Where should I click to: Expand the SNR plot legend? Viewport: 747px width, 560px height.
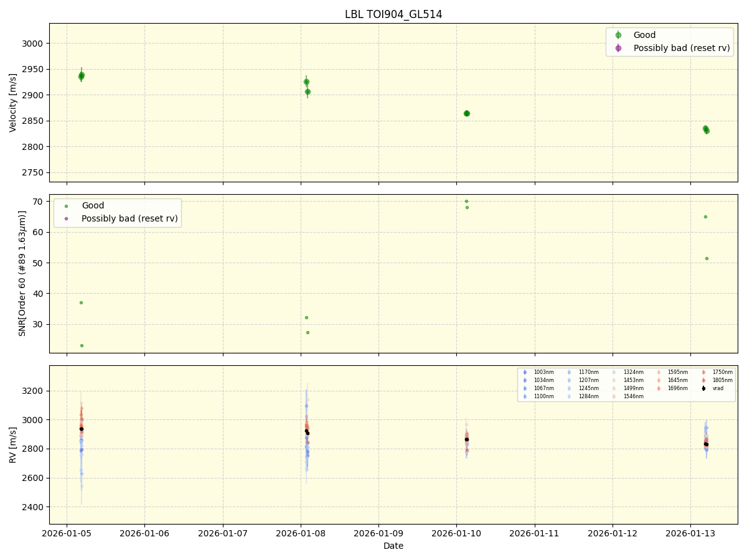(x=118, y=212)
